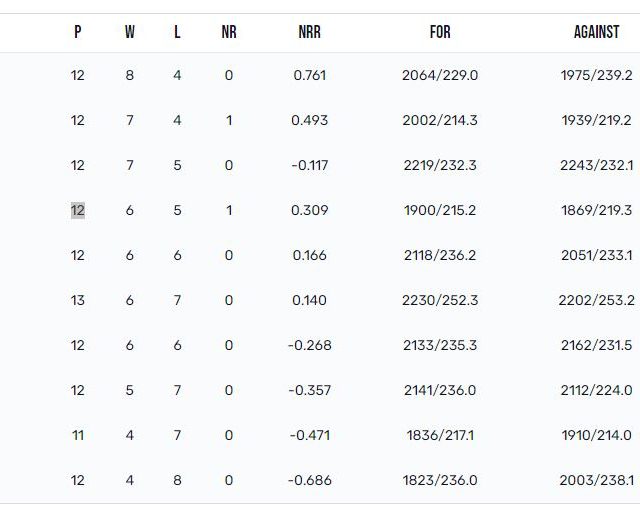Click the -0.686 NRR value

309,480
